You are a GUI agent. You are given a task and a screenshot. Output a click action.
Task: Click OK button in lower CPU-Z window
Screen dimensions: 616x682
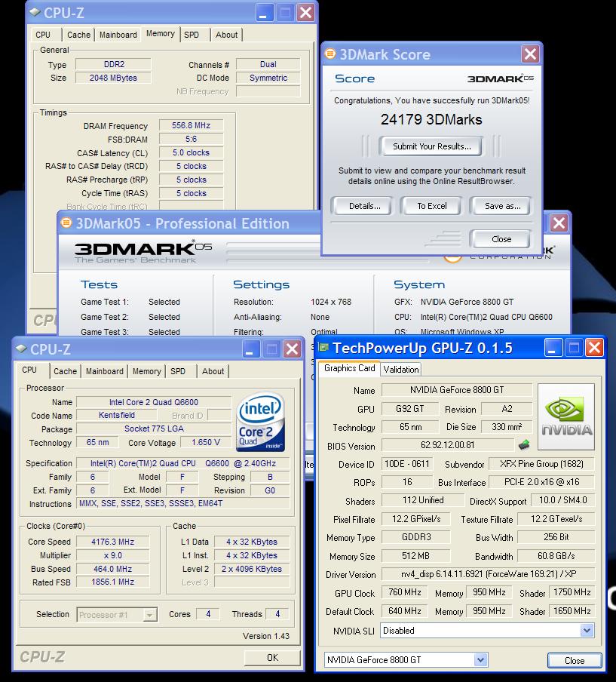pos(273,657)
